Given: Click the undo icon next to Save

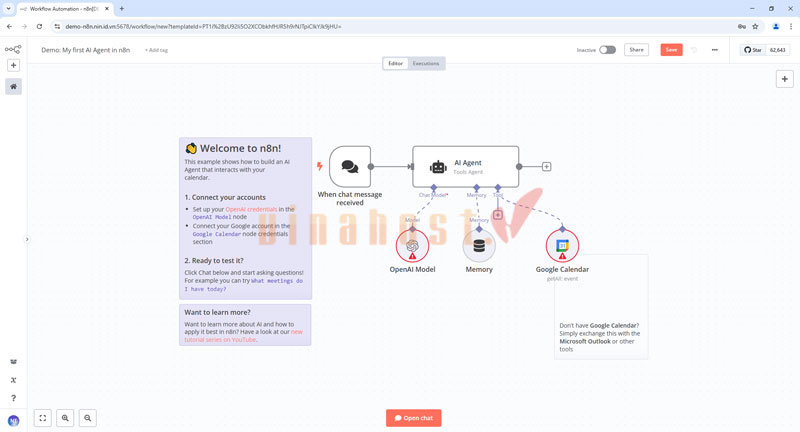Looking at the screenshot, I should click(694, 50).
